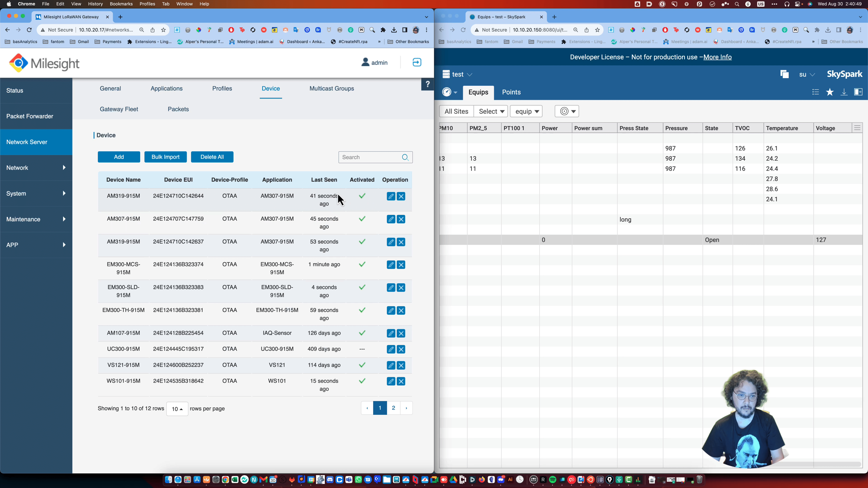Click SkySpark list view icon
Image resolution: width=868 pixels, height=488 pixels.
(x=815, y=92)
